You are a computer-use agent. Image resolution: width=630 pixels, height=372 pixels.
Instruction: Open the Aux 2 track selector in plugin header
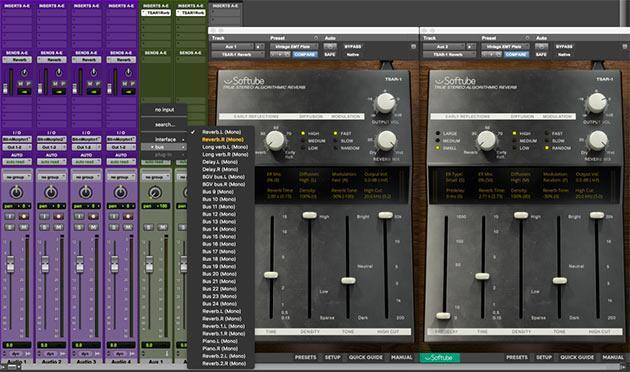(x=444, y=47)
